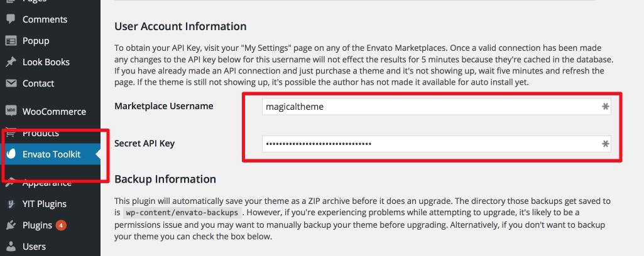Viewport: 644px width, 256px height.
Task: Click the Envato Toolkit leaf icon
Action: (11, 154)
